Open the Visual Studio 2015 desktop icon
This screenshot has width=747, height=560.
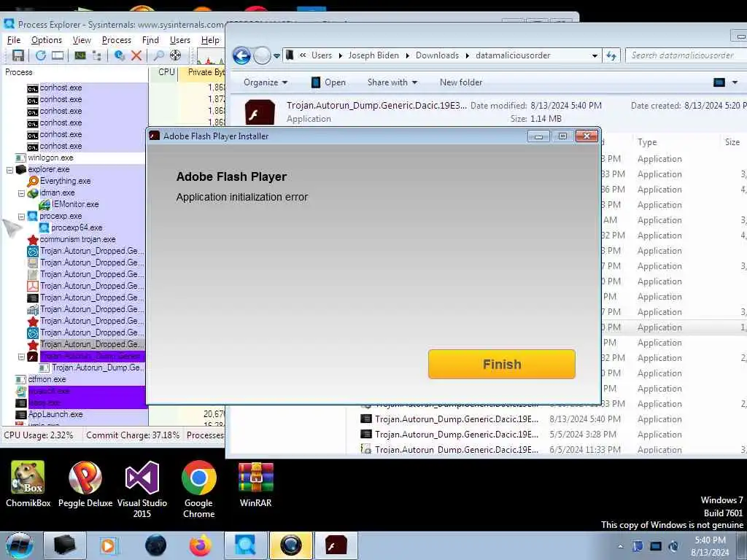click(x=142, y=489)
